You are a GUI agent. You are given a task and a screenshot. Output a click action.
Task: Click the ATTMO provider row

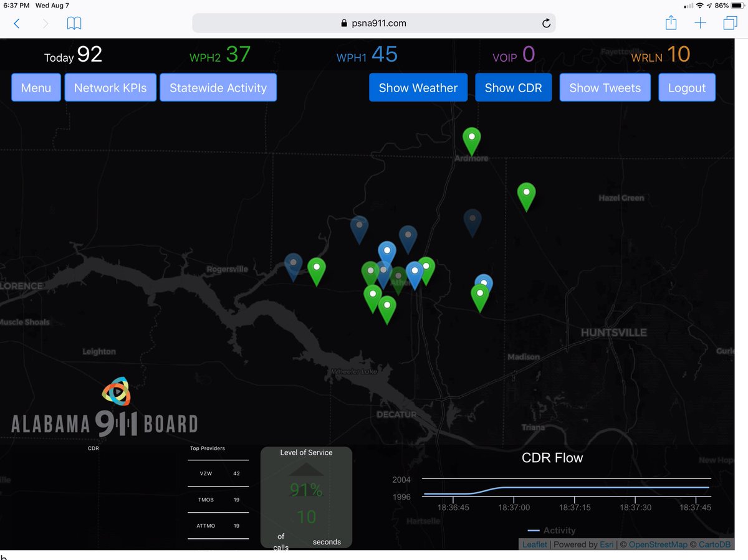(x=218, y=526)
